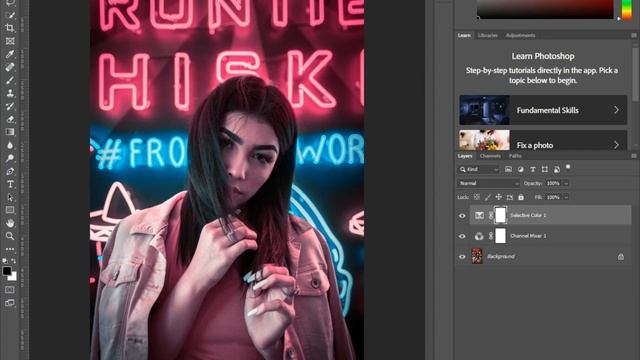Switch to the Adjustments tab
This screenshot has width=640, height=360.
pos(520,36)
